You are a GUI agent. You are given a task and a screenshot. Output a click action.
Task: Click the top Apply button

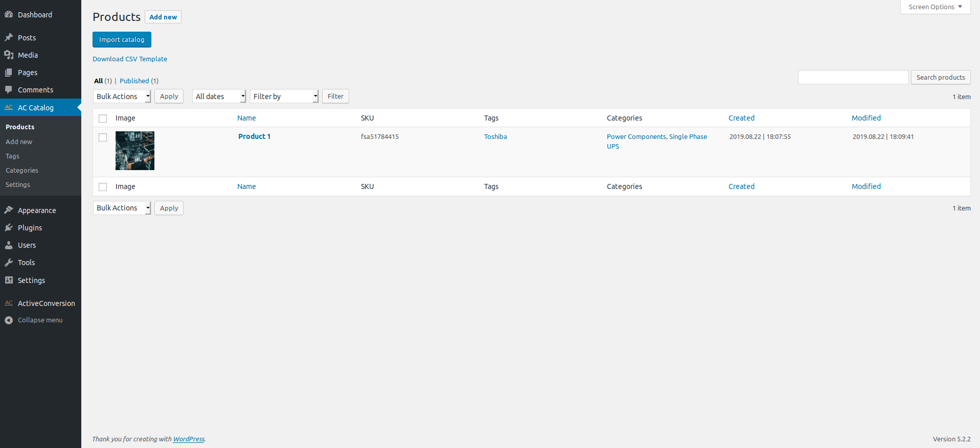[x=169, y=96]
